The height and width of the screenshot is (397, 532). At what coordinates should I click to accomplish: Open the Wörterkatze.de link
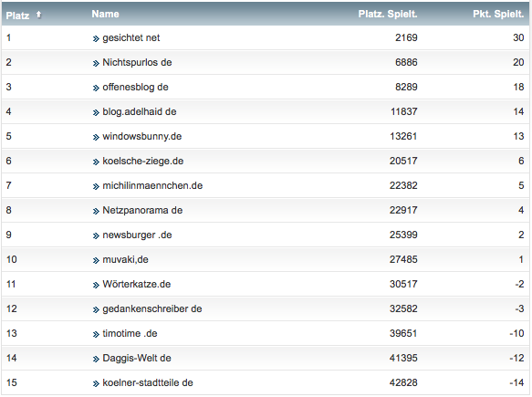tap(136, 284)
